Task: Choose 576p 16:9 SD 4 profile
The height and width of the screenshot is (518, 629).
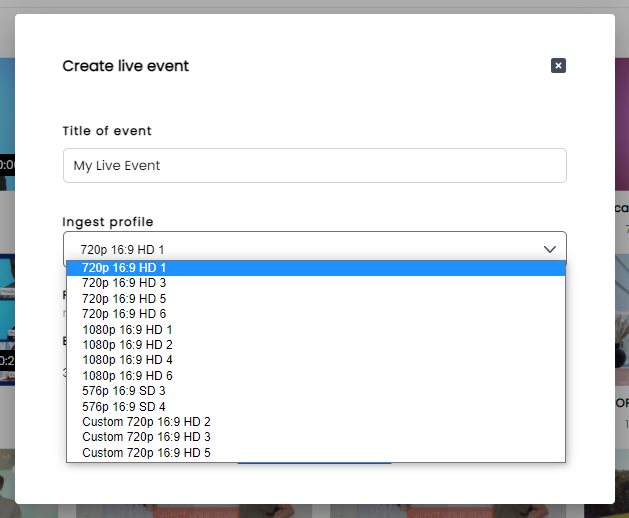Action: pos(316,406)
